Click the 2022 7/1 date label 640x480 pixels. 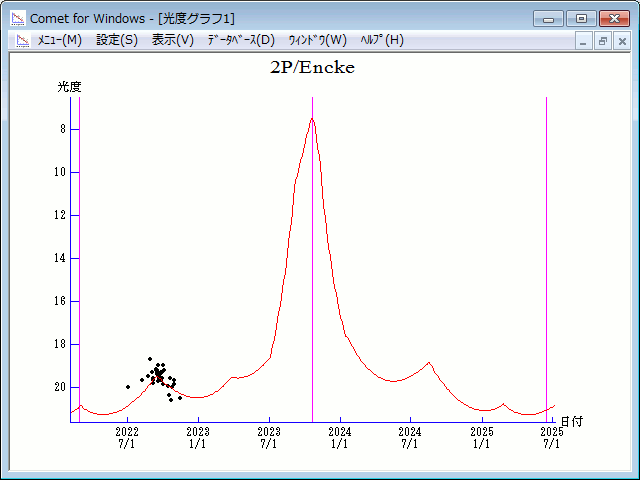coord(127,438)
